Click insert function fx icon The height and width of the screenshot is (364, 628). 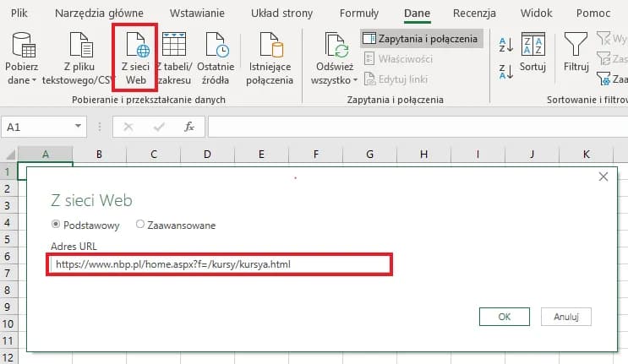coord(189,127)
